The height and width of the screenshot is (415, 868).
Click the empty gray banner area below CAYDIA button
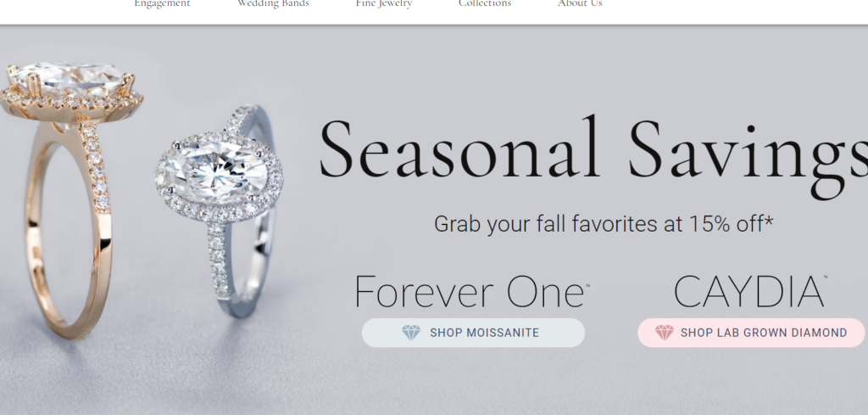750,382
